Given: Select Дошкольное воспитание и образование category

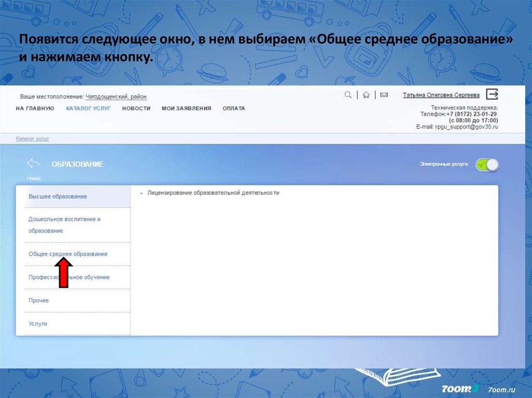Looking at the screenshot, I should pyautogui.click(x=64, y=225).
